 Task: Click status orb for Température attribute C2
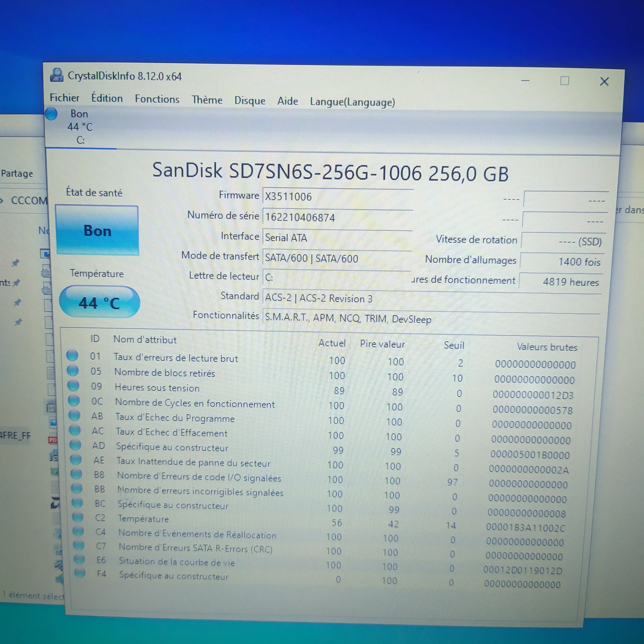(77, 517)
